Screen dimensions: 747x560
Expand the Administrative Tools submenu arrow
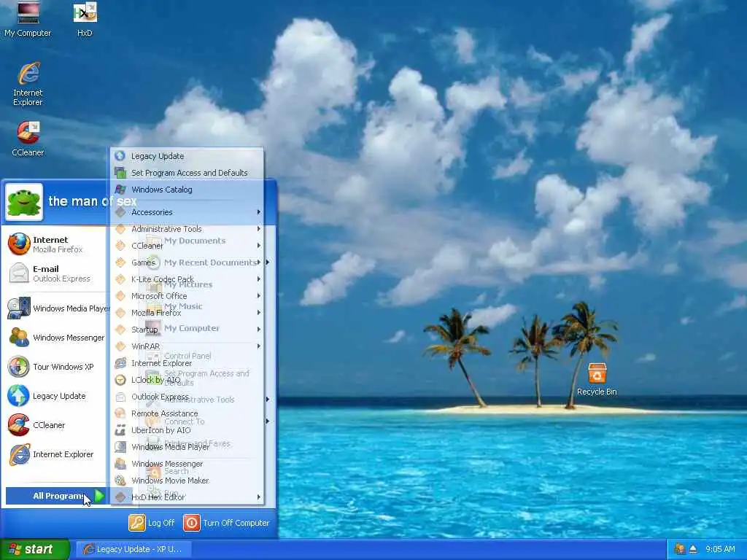259,228
